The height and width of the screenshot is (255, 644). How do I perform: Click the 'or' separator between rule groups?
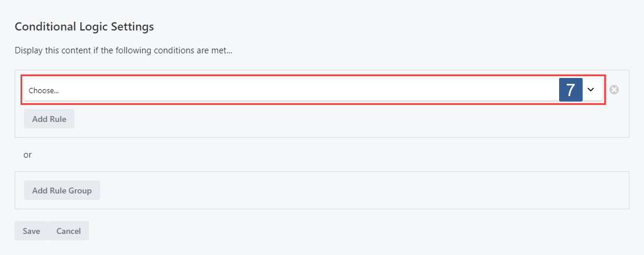click(28, 155)
